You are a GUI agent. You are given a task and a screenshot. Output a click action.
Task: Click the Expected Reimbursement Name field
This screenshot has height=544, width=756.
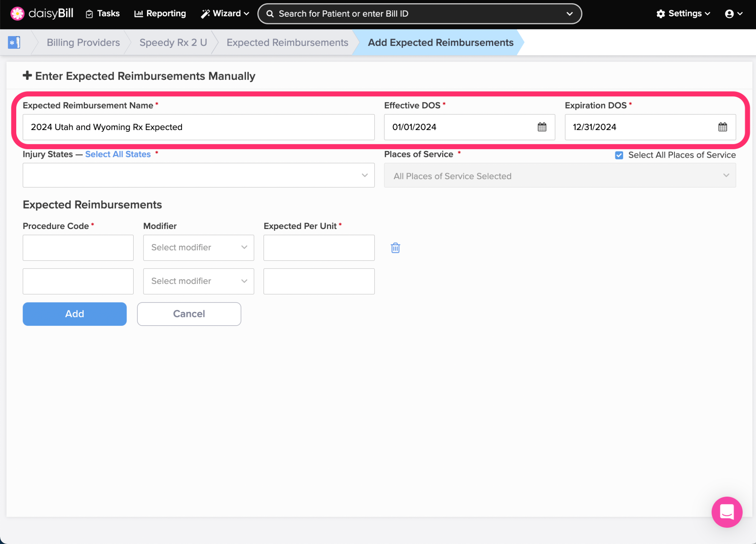[x=199, y=127]
